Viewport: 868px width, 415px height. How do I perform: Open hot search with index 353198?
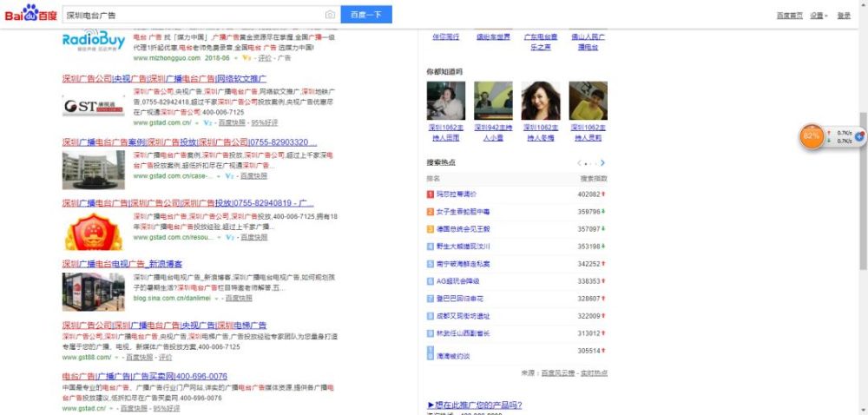463,247
